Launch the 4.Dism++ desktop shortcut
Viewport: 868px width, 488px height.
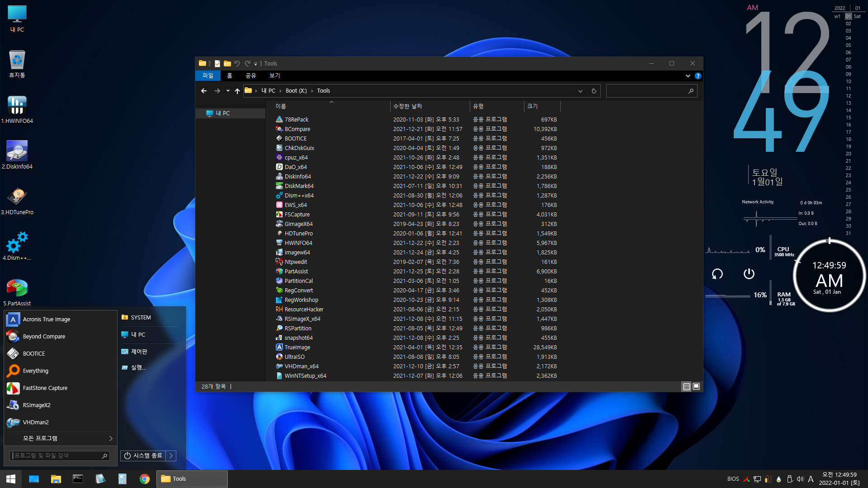[17, 247]
